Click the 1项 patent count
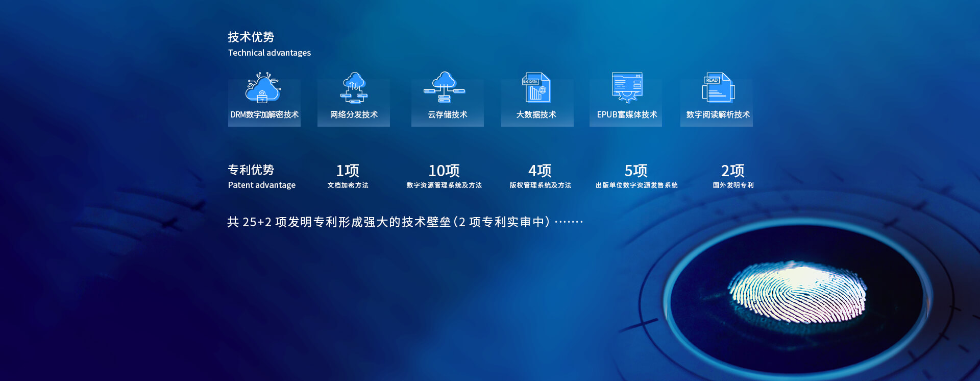 pos(348,171)
